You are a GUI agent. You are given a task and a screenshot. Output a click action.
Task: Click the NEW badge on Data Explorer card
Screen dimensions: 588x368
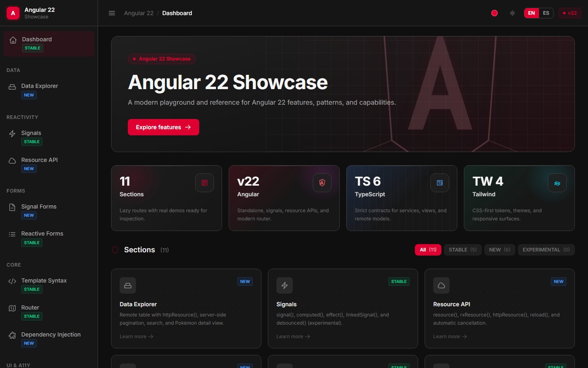245,281
